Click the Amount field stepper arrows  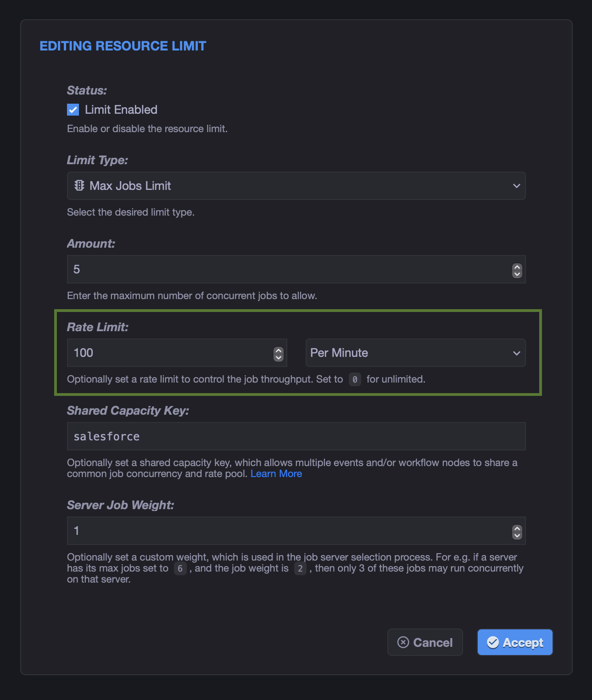pyautogui.click(x=517, y=270)
